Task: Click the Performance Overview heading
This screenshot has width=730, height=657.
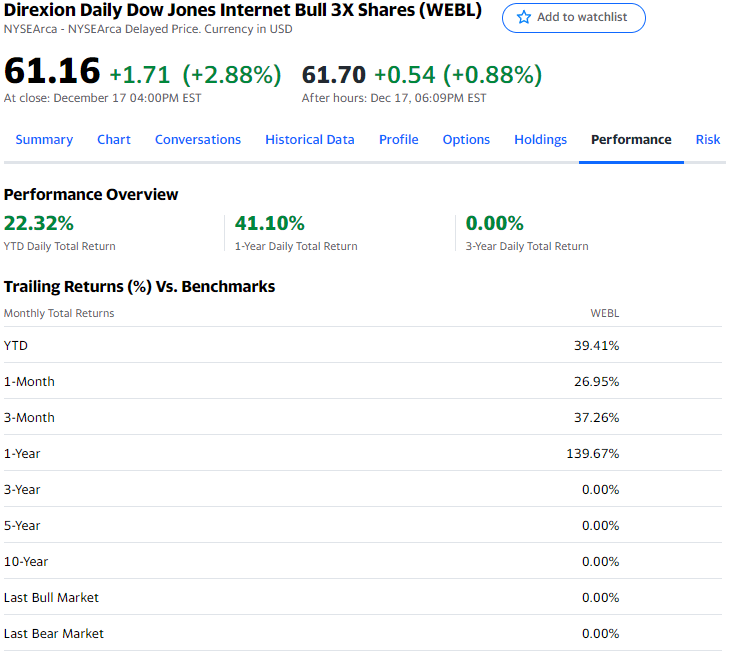Action: [91, 195]
